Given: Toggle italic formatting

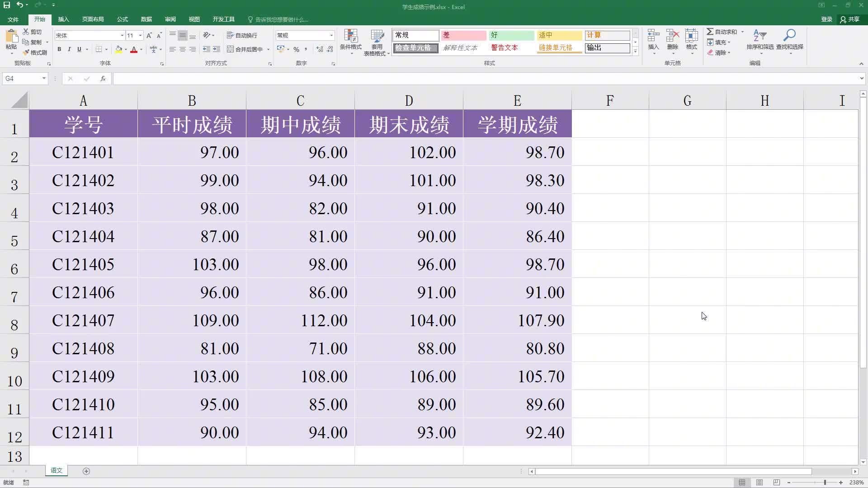Looking at the screenshot, I should pos(69,49).
